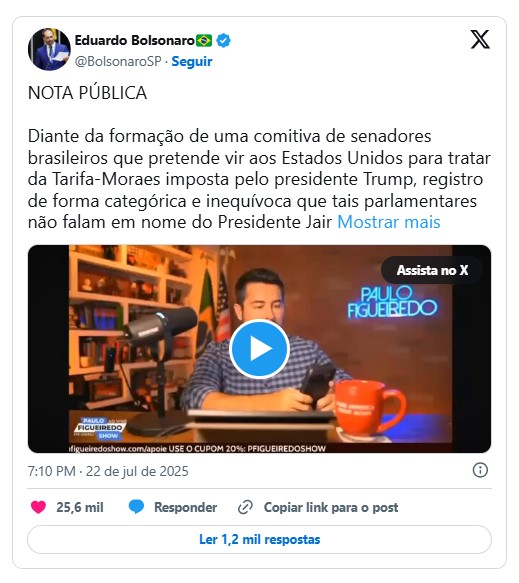The width and height of the screenshot is (519, 583).
Task: Open Ler 1,2 mil respostas
Action: (x=260, y=539)
